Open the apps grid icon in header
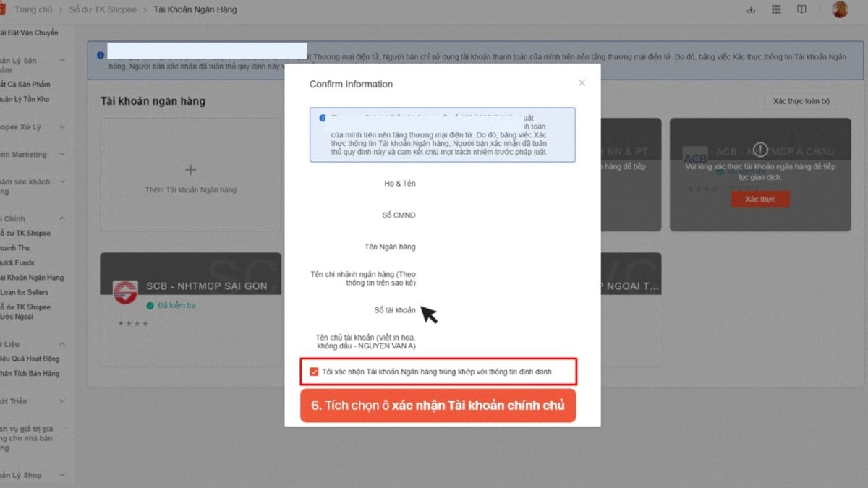Viewport: 868px width, 488px height. [x=776, y=9]
